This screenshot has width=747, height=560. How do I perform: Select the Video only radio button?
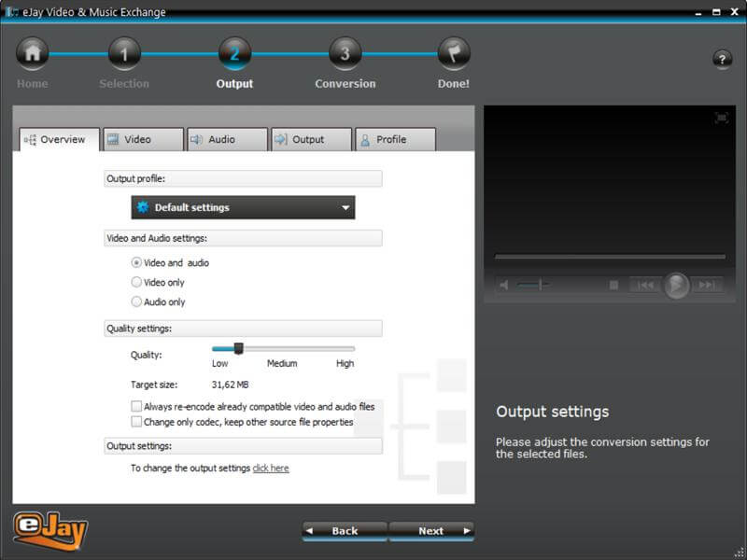click(139, 284)
